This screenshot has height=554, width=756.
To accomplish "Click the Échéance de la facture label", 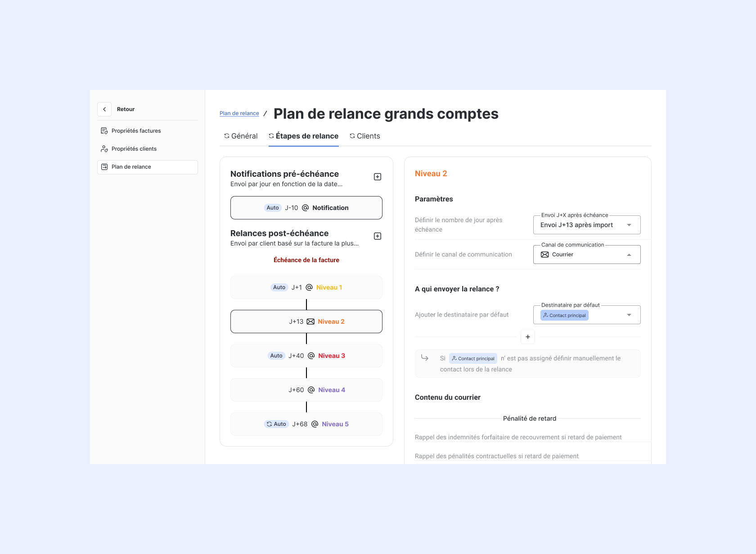I will click(306, 260).
